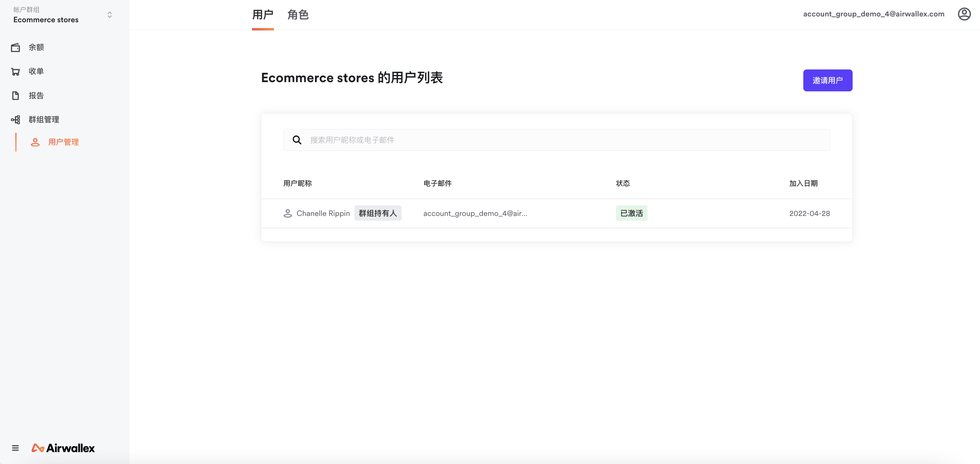980x464 pixels.
Task: Click the Chanelle Rippin user name
Action: [323, 214]
